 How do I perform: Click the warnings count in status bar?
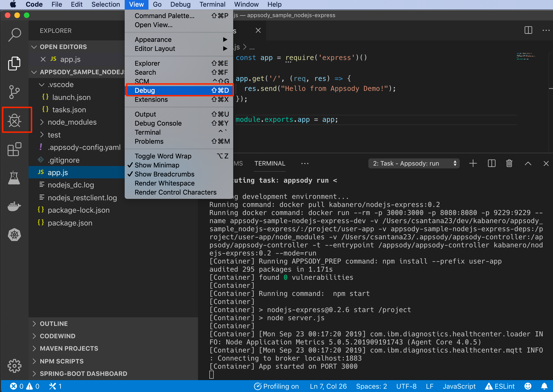tap(33, 386)
